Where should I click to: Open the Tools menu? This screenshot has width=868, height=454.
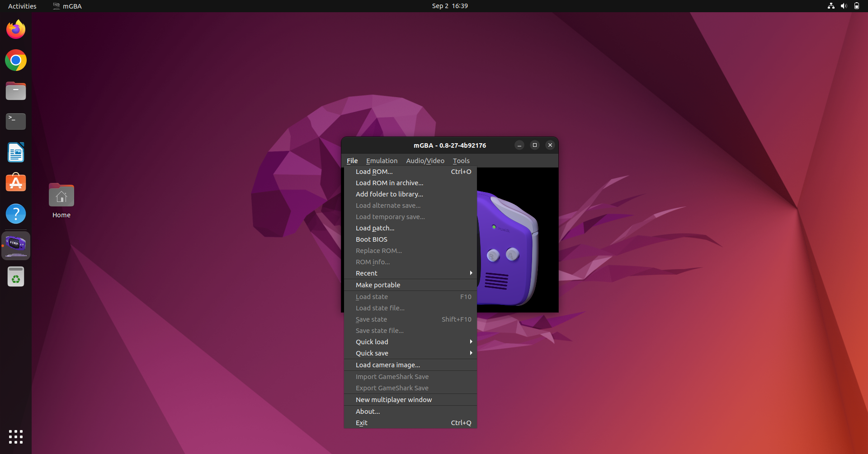point(461,160)
